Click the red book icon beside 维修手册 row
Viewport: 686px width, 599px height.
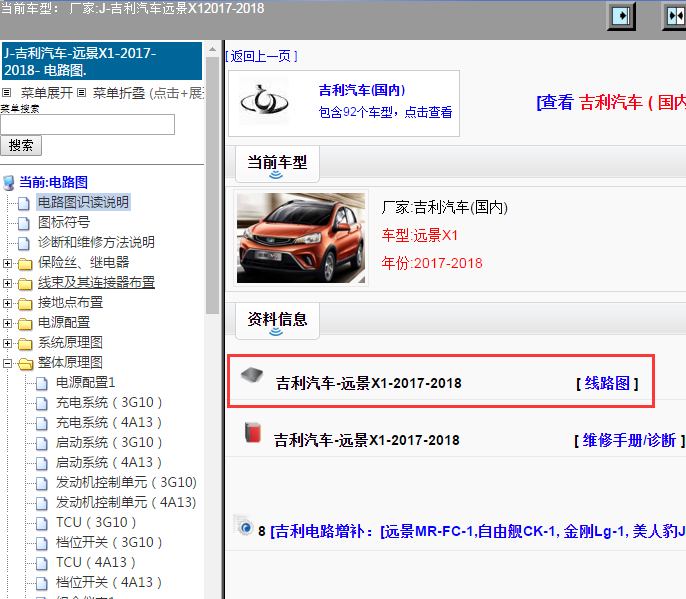[x=252, y=432]
